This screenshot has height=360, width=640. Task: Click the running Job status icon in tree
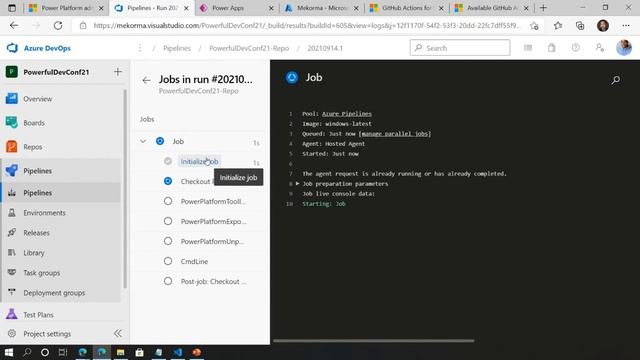pyautogui.click(x=160, y=141)
